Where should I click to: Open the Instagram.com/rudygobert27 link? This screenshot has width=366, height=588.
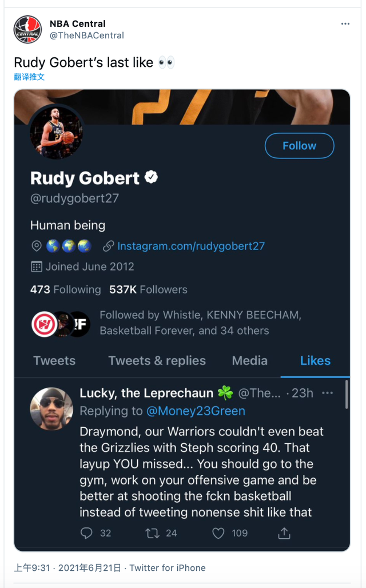190,246
